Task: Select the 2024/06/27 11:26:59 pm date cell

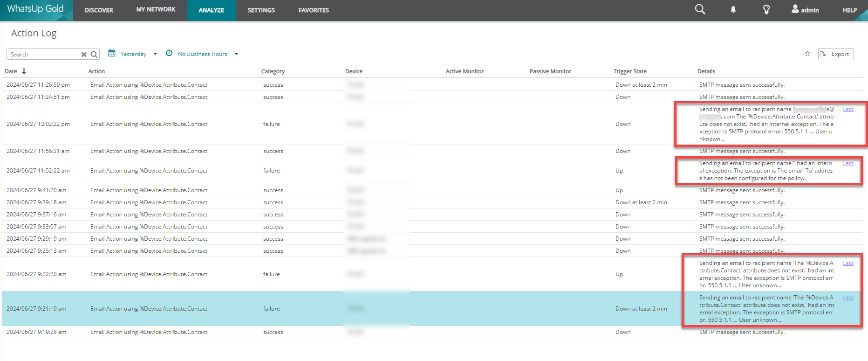Action: click(38, 85)
